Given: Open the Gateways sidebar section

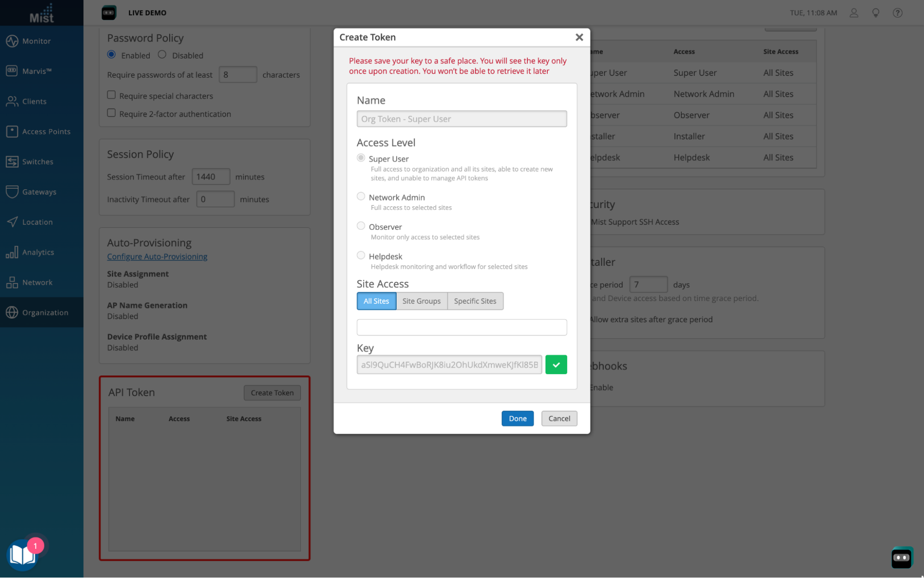Looking at the screenshot, I should point(42,192).
